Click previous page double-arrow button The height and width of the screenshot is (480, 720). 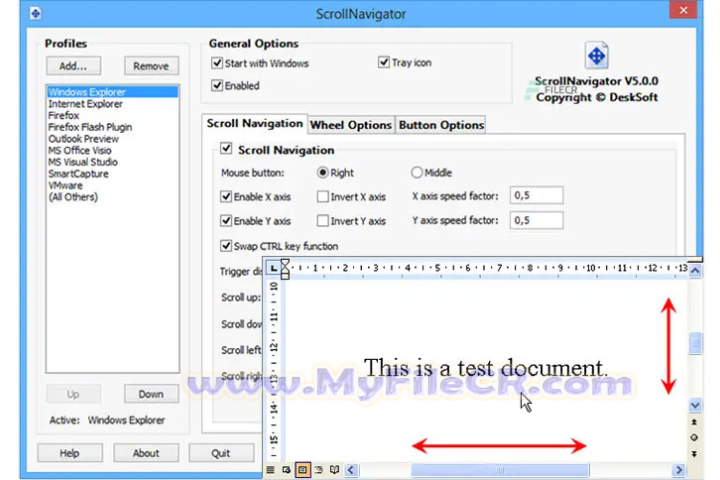[694, 422]
